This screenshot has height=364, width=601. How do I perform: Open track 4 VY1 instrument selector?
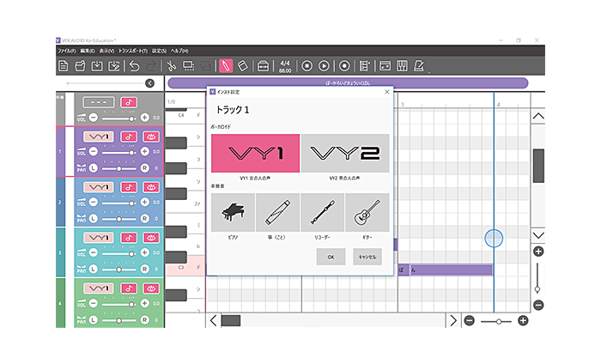(x=99, y=288)
